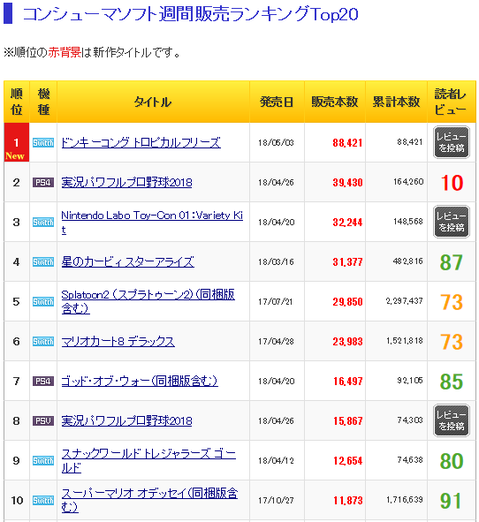This screenshot has width=479, height=522.
Task: Click the PSV platform icon in the rank 8 row
Action: [43, 421]
